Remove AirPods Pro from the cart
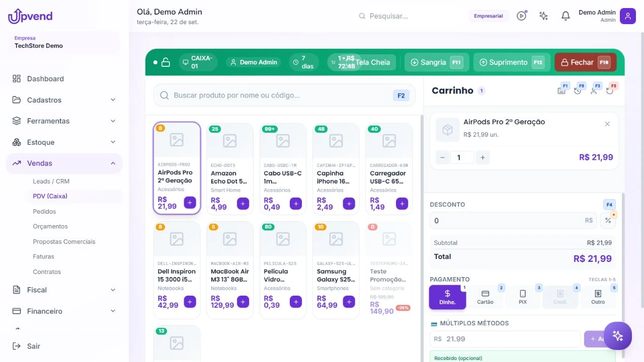The image size is (644, 362). [x=607, y=124]
